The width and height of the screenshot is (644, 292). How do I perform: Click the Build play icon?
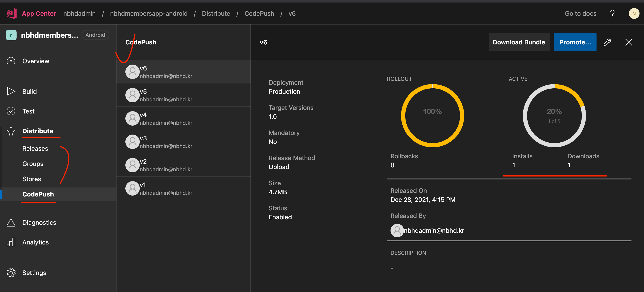(11, 92)
